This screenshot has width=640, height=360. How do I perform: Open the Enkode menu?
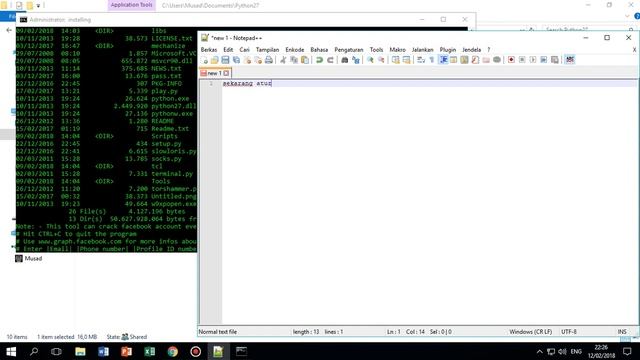tap(295, 49)
